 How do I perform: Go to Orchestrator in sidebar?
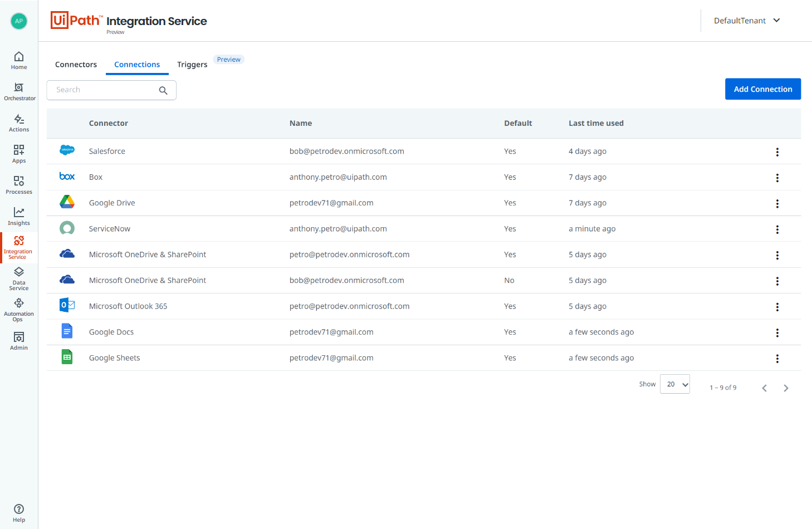pyautogui.click(x=19, y=92)
